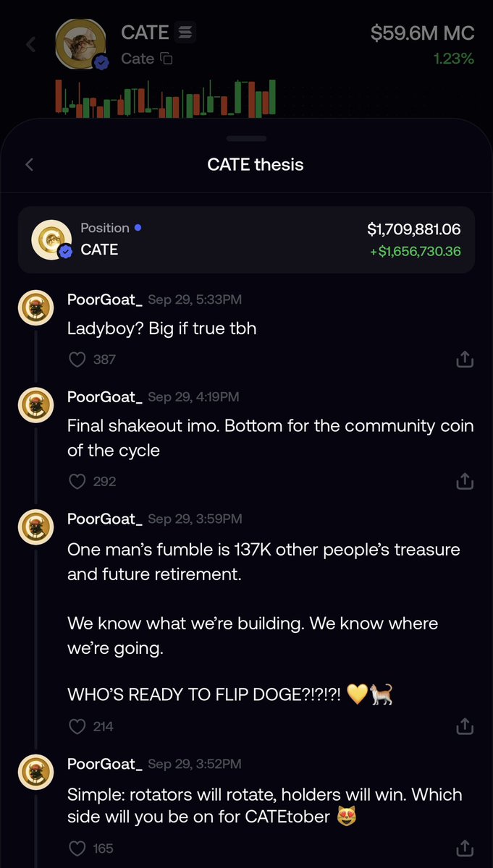Viewport: 493px width, 868px height.
Task: Like the CATEtober post with 165 likes
Action: (x=76, y=848)
